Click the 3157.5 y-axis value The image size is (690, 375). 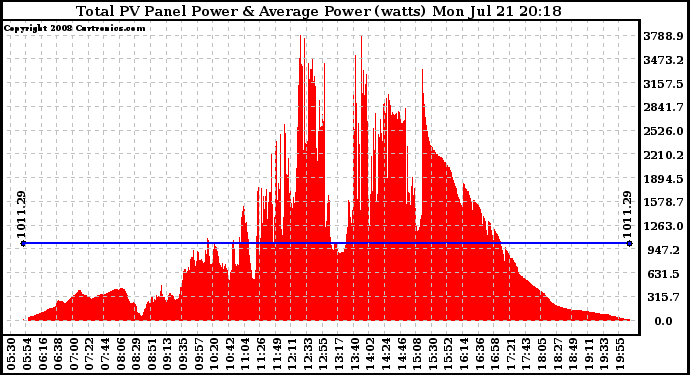664,84
